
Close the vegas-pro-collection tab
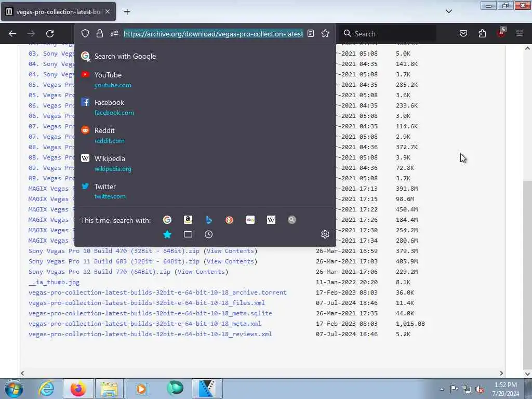108,11
